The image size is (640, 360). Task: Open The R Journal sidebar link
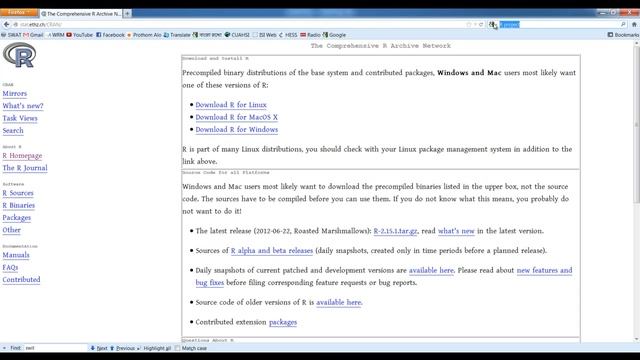[25, 168]
